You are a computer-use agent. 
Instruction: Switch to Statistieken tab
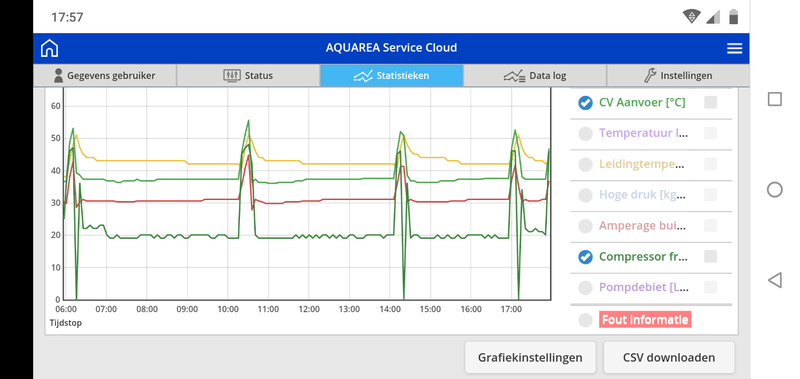point(391,75)
